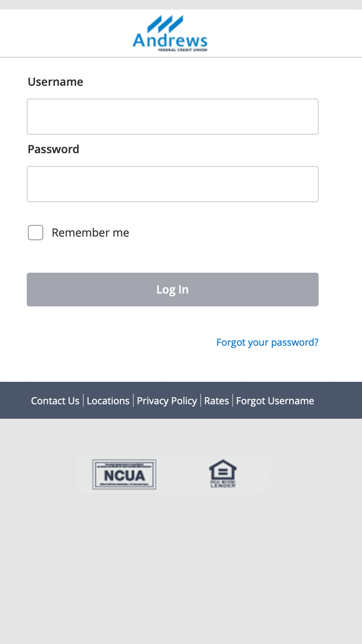Open the NCUA insurance badge

point(124,474)
